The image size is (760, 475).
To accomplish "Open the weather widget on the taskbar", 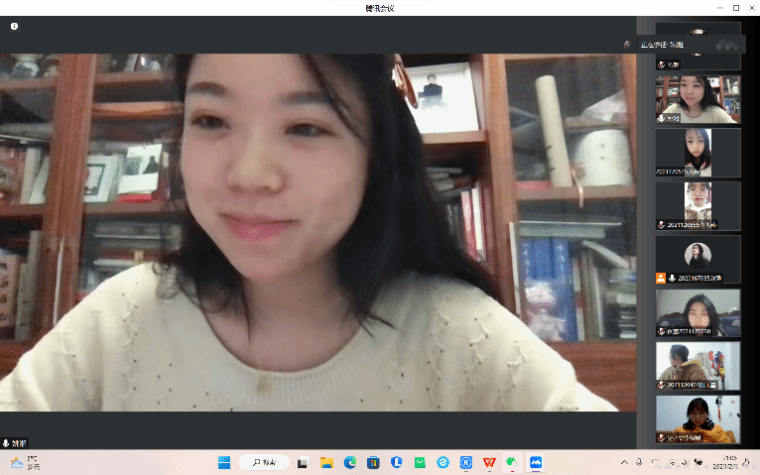I will [25, 462].
